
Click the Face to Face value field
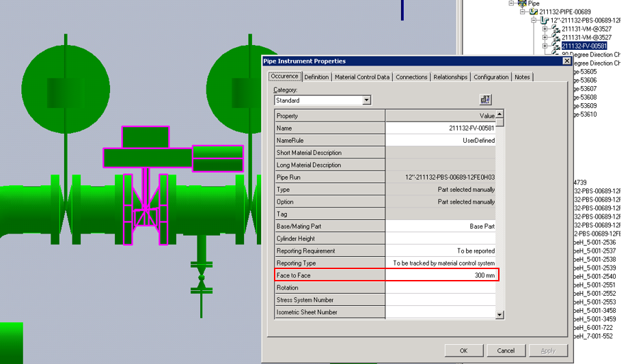pyautogui.click(x=441, y=275)
